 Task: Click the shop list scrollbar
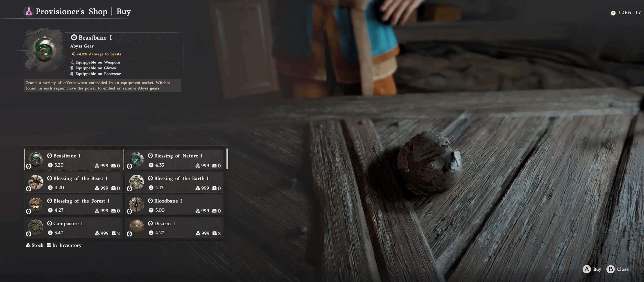[x=227, y=159]
